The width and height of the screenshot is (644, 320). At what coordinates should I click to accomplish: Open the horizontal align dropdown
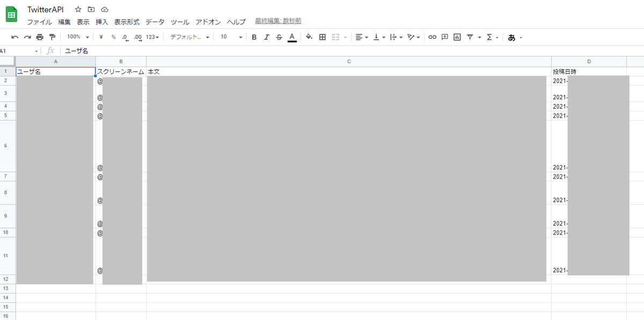[x=362, y=37]
